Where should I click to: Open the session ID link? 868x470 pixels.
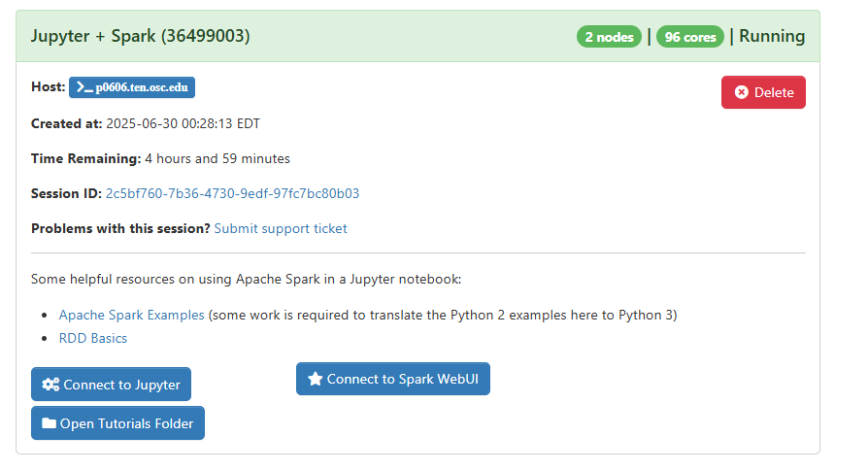click(x=232, y=193)
